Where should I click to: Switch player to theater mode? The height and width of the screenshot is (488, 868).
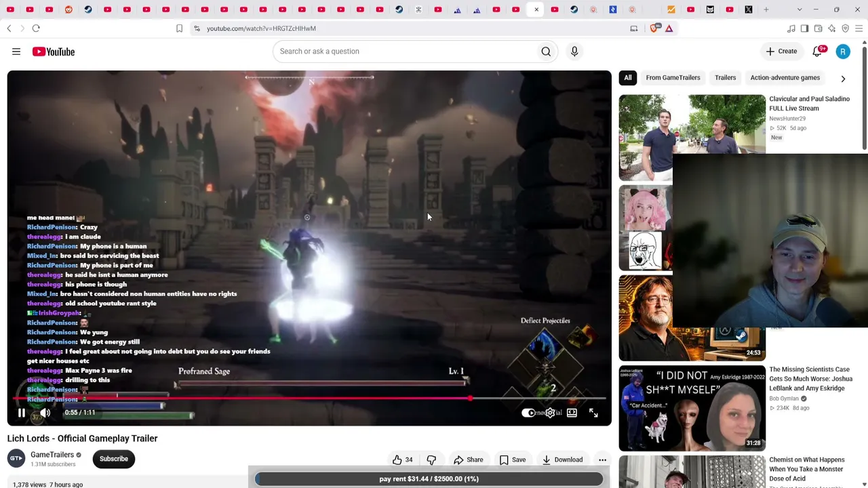pos(572,413)
